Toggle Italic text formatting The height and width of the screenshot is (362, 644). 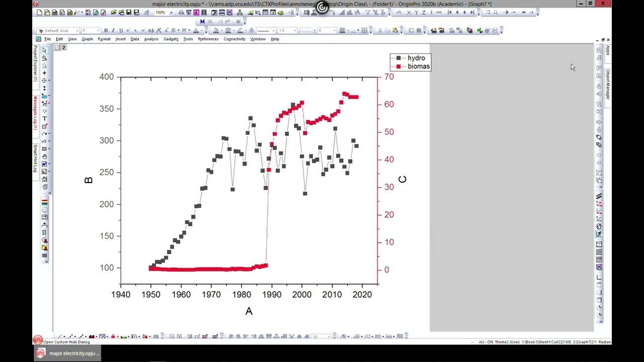[113, 31]
